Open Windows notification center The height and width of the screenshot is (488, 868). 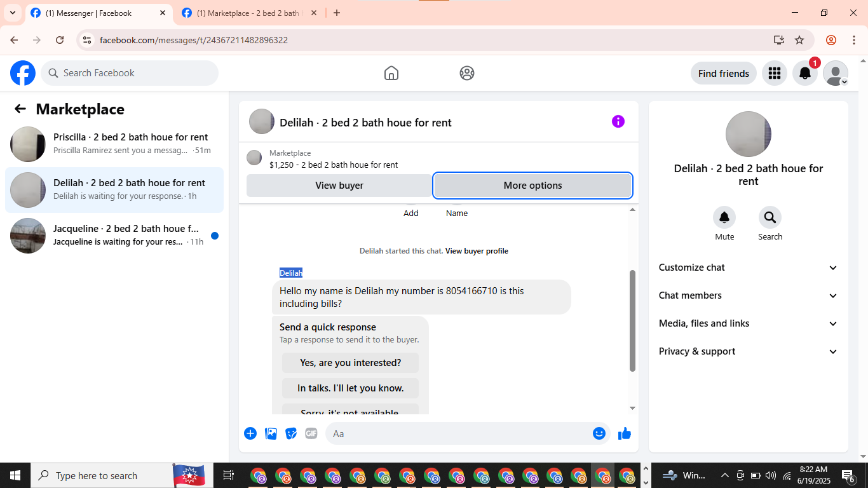(x=848, y=475)
